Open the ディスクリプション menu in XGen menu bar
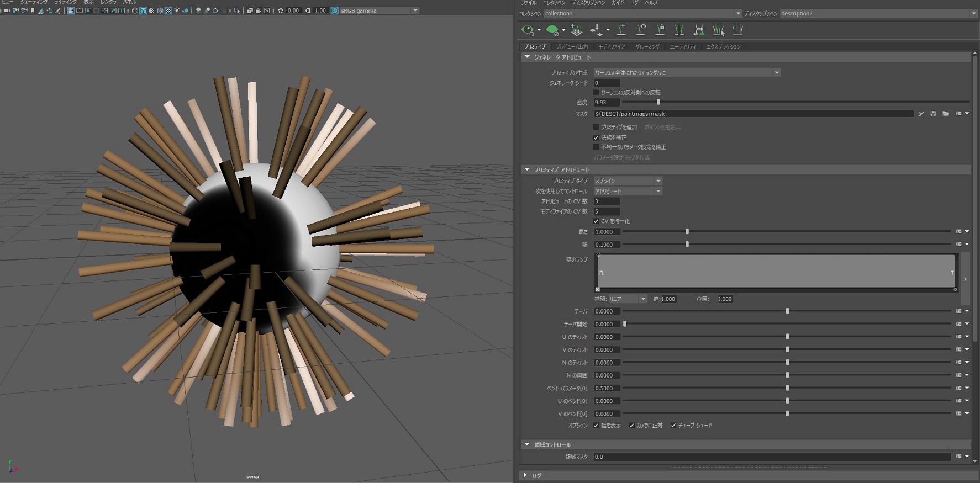The height and width of the screenshot is (483, 980). point(588,3)
